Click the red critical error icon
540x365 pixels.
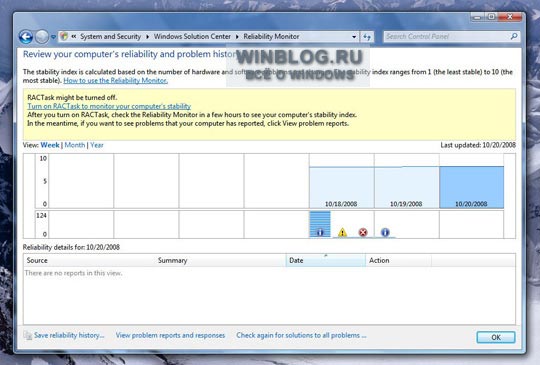point(363,232)
